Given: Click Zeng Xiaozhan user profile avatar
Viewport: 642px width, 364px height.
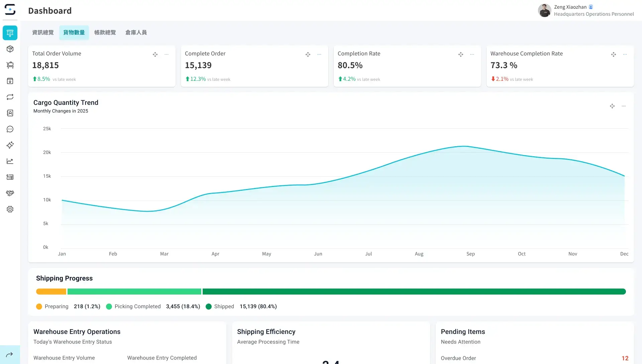Looking at the screenshot, I should point(544,10).
